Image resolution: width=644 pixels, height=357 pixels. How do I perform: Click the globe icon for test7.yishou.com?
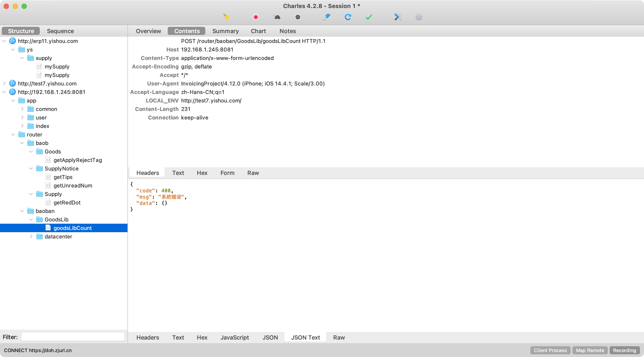[x=13, y=83]
